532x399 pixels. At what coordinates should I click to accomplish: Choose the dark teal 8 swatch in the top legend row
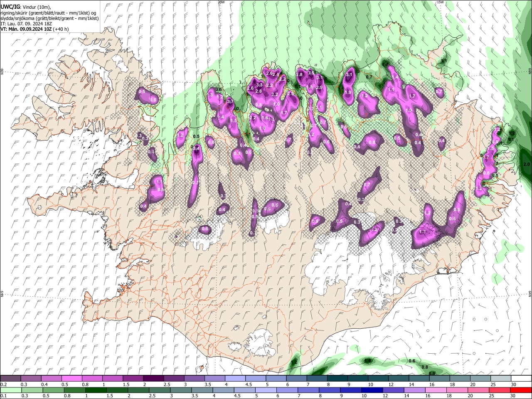coord(337,379)
